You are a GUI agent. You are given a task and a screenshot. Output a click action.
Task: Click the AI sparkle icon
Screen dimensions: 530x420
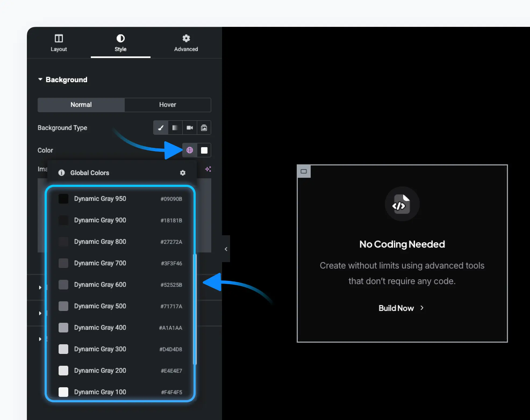tap(208, 169)
